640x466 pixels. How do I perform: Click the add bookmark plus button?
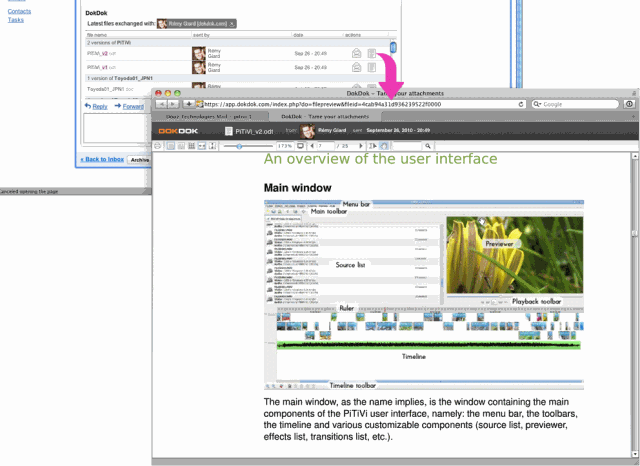(x=189, y=103)
